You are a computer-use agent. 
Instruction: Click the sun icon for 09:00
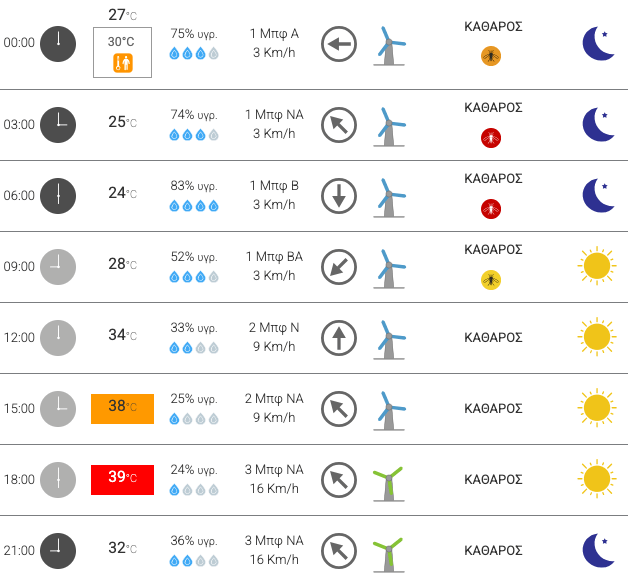[597, 265]
